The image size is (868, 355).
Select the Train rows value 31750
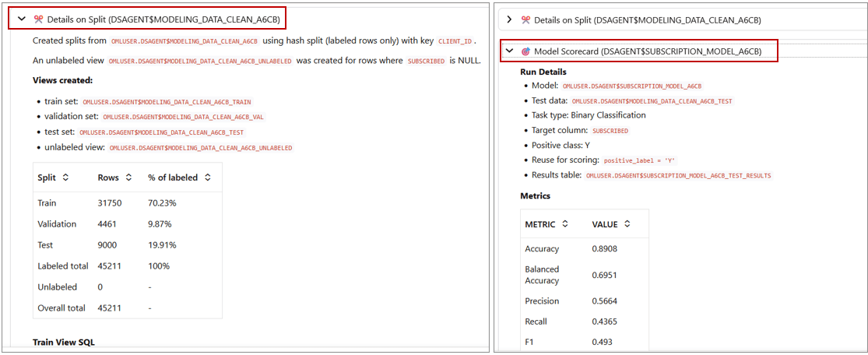(108, 203)
